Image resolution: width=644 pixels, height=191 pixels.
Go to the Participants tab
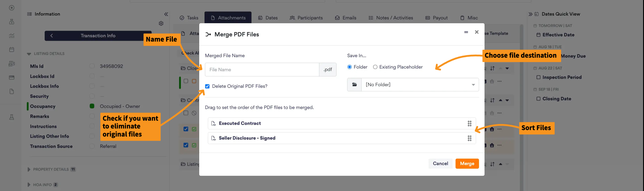306,18
